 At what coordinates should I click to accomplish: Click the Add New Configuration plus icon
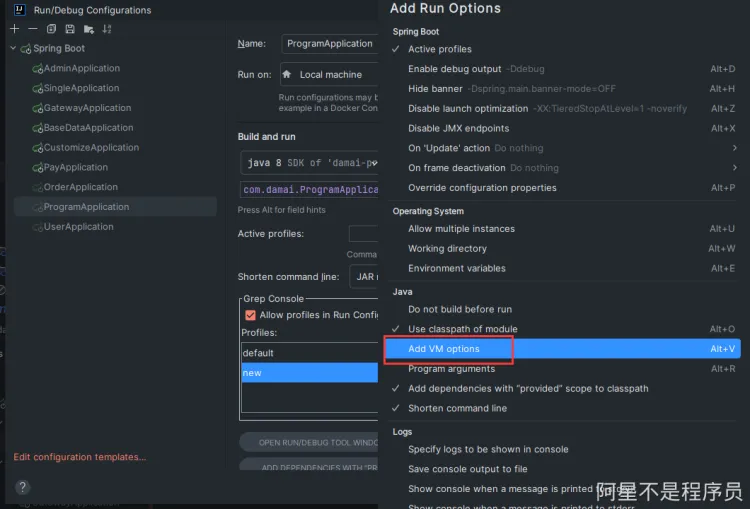click(14, 29)
